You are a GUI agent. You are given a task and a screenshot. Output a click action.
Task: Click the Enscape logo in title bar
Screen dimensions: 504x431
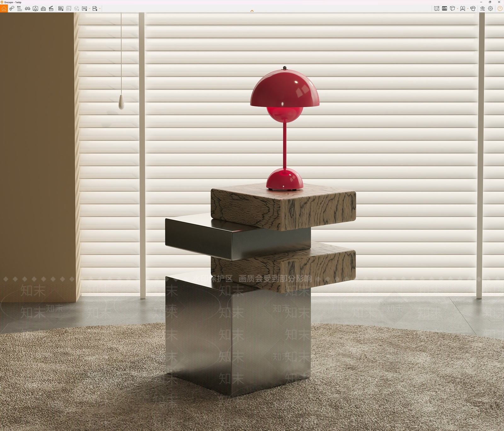(x=2, y=2)
